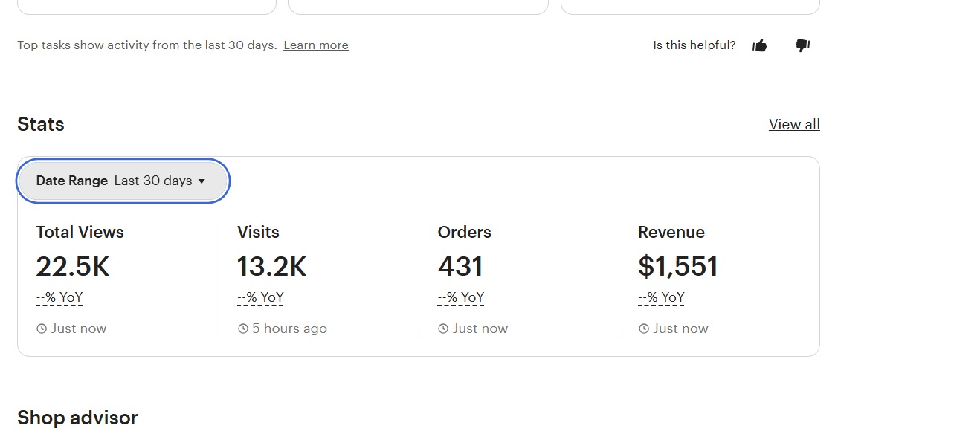Select the Visits 13.2K figure
The height and width of the screenshot is (437, 980).
pyautogui.click(x=271, y=266)
